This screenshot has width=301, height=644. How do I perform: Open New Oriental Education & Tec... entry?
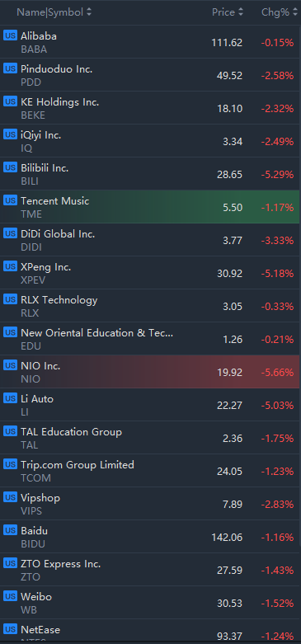(150, 339)
